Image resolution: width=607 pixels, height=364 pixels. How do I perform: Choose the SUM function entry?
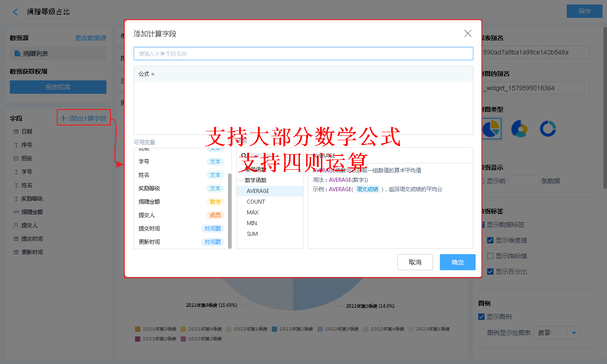tap(252, 234)
